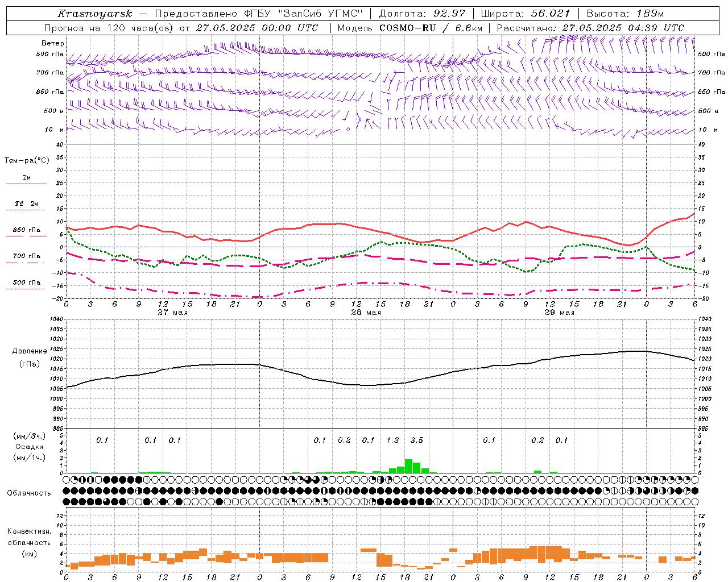Click the Широта: 56.021 value
Image resolution: width=728 pixels, height=582 pixels.
[525, 14]
